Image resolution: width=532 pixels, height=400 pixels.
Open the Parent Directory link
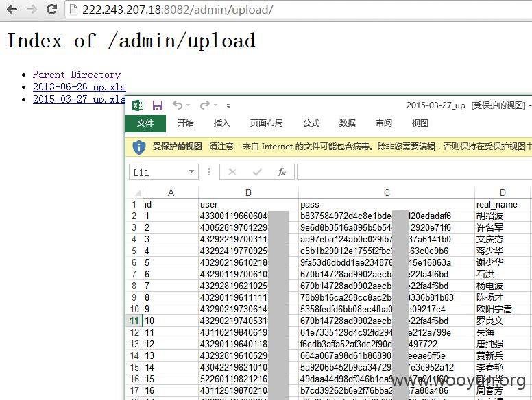point(77,75)
